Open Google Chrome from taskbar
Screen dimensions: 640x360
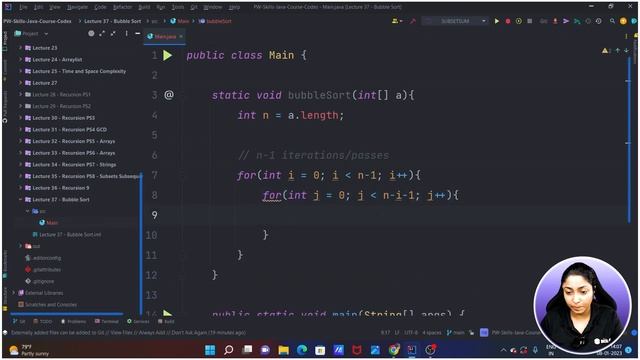pos(394,350)
